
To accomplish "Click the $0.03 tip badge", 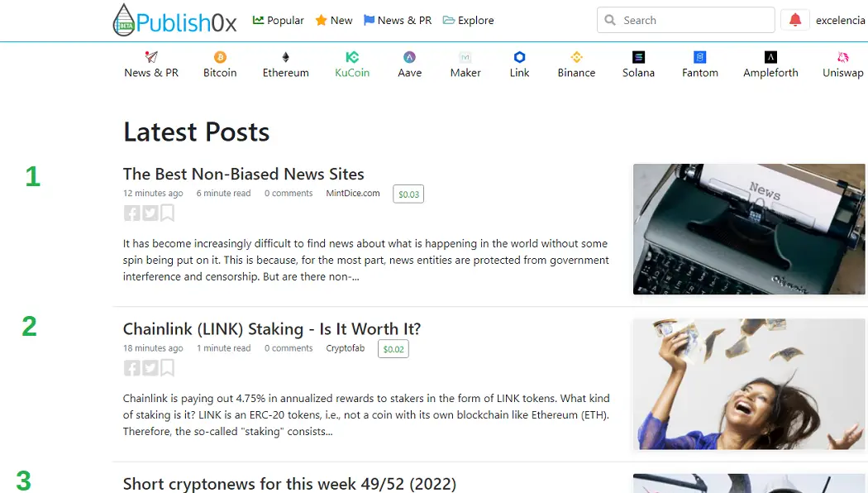I will 408,194.
